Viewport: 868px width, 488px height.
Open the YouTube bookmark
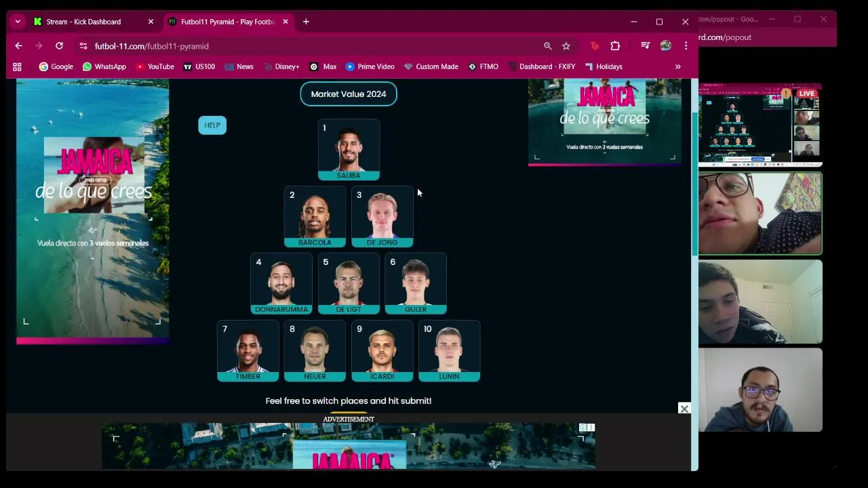click(x=155, y=66)
